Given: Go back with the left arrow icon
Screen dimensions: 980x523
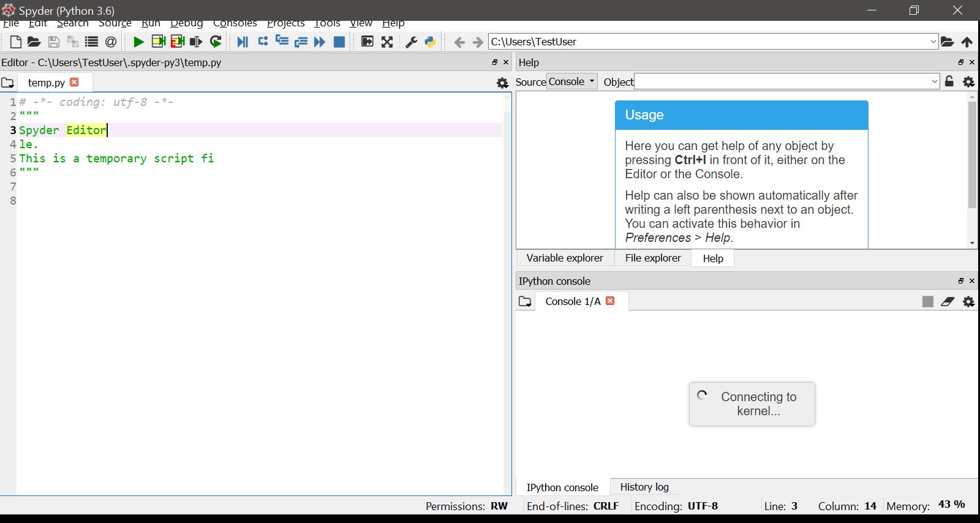Looking at the screenshot, I should [459, 42].
